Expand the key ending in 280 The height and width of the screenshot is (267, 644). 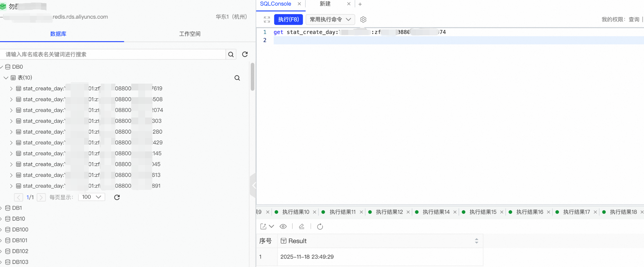[11, 132]
